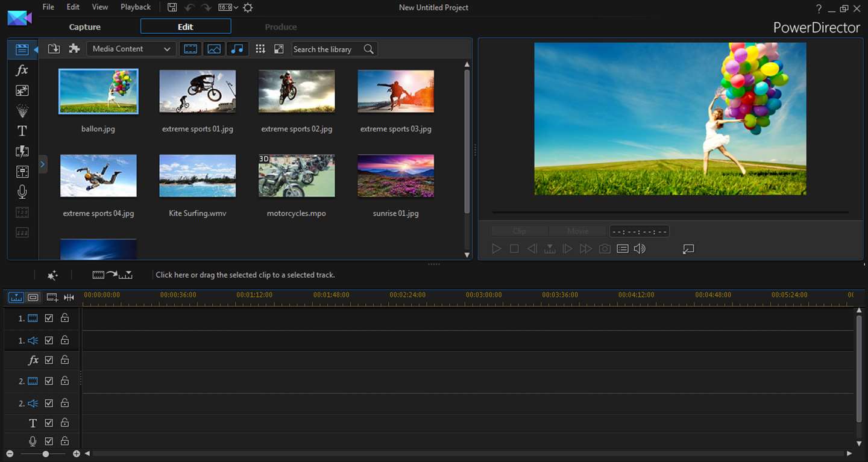
Task: Expand the Media Content dropdown
Action: point(131,49)
